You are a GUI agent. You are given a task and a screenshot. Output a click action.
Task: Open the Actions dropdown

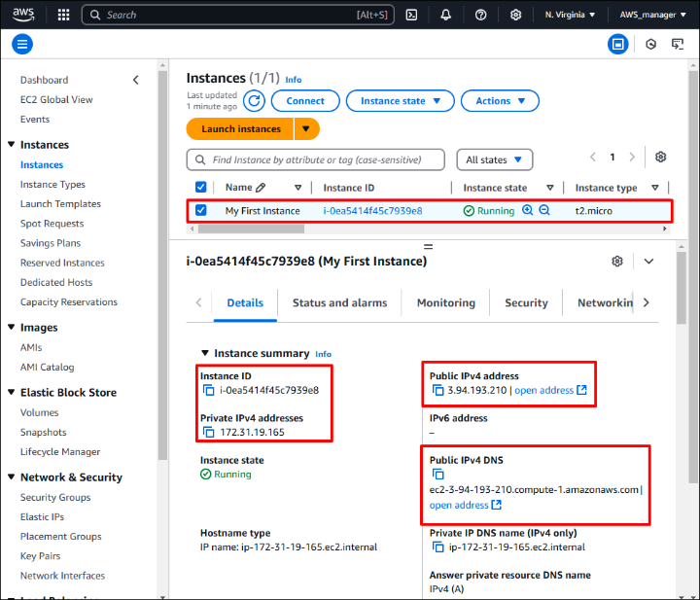pyautogui.click(x=500, y=101)
